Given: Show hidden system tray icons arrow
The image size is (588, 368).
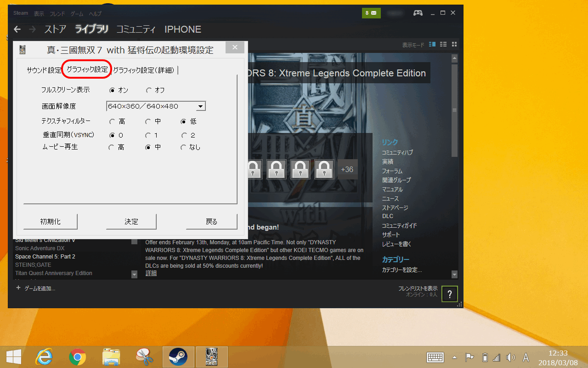Looking at the screenshot, I should point(455,357).
